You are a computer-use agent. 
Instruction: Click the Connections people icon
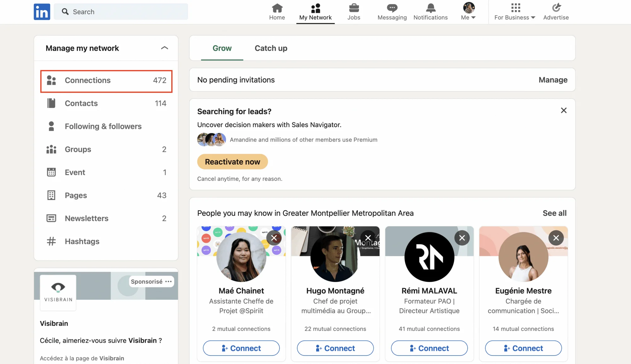pyautogui.click(x=51, y=80)
